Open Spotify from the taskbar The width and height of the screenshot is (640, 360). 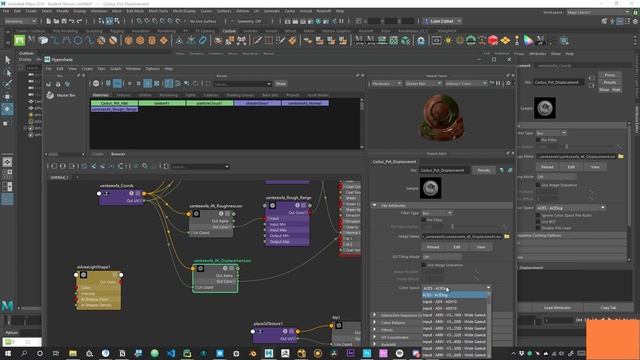(x=399, y=353)
